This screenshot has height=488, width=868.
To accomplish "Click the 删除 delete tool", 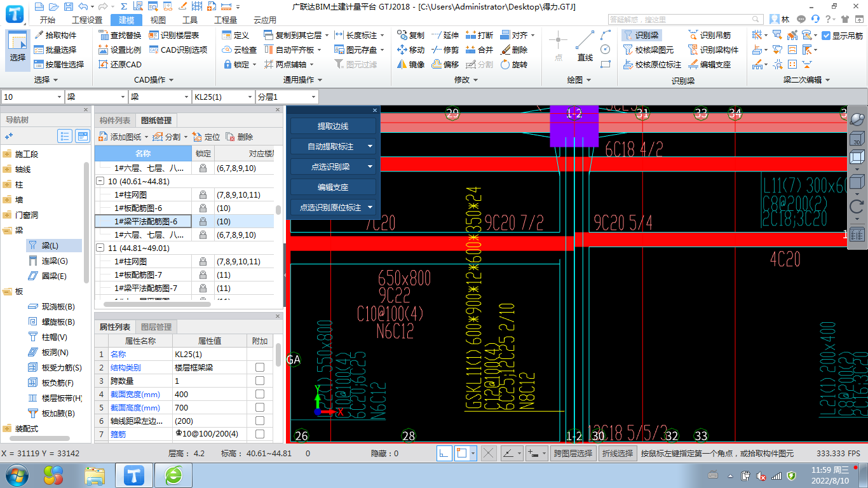I will tap(513, 50).
